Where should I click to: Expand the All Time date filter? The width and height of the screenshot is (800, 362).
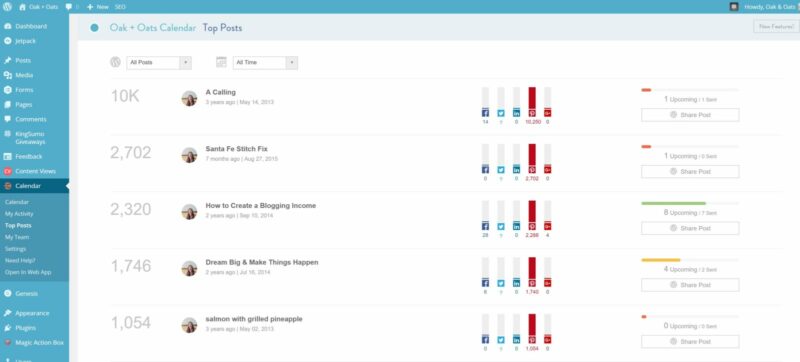coord(265,63)
